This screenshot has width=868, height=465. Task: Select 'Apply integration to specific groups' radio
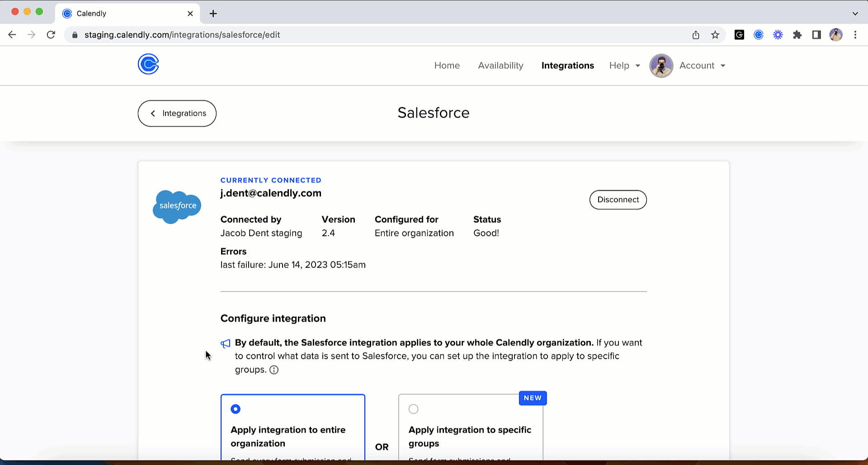413,409
